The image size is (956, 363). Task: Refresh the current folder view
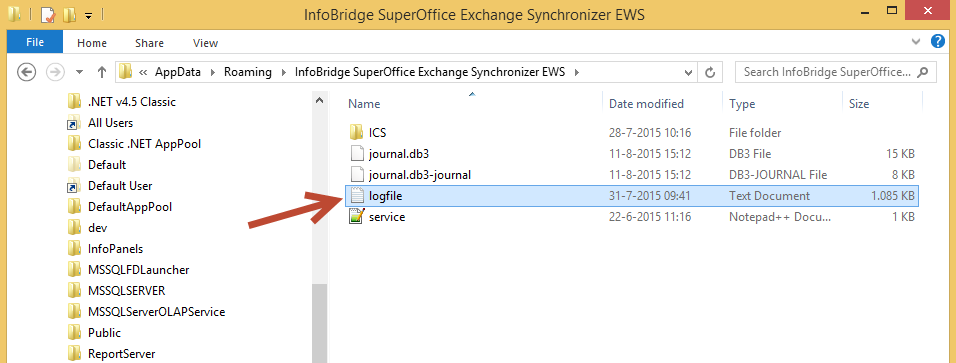point(709,72)
